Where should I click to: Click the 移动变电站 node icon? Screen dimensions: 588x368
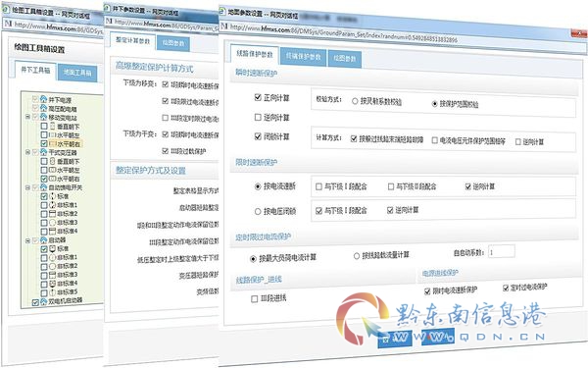pyautogui.click(x=43, y=117)
